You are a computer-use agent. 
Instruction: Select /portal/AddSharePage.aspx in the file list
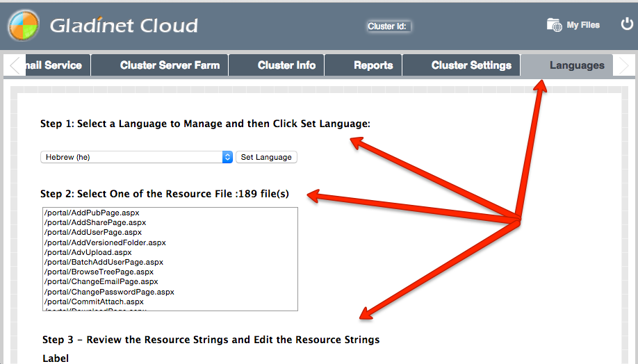click(170, 222)
